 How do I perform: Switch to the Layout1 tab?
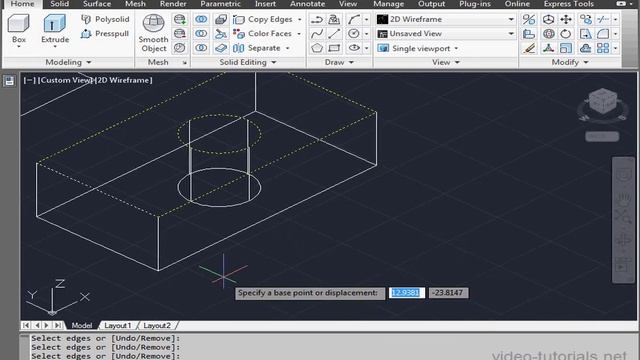pos(118,325)
